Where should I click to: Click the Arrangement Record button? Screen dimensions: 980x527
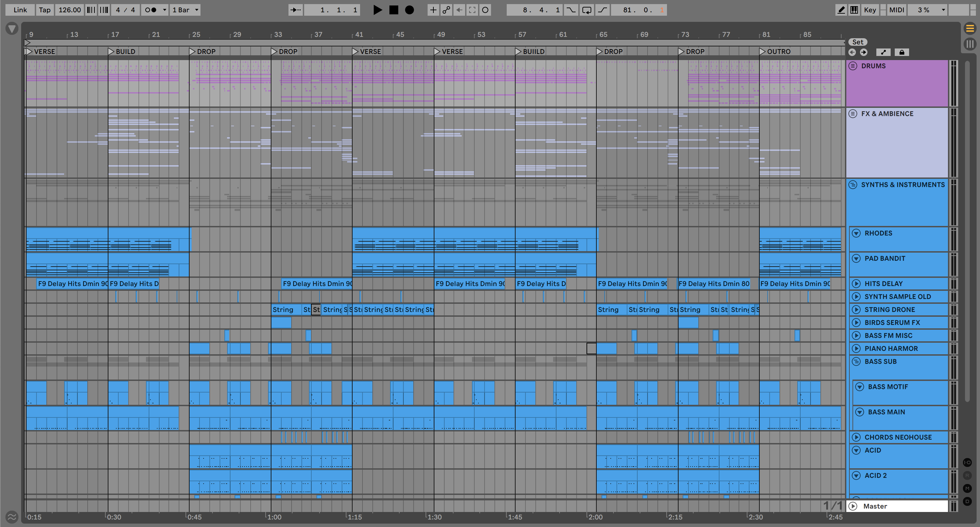coord(409,10)
